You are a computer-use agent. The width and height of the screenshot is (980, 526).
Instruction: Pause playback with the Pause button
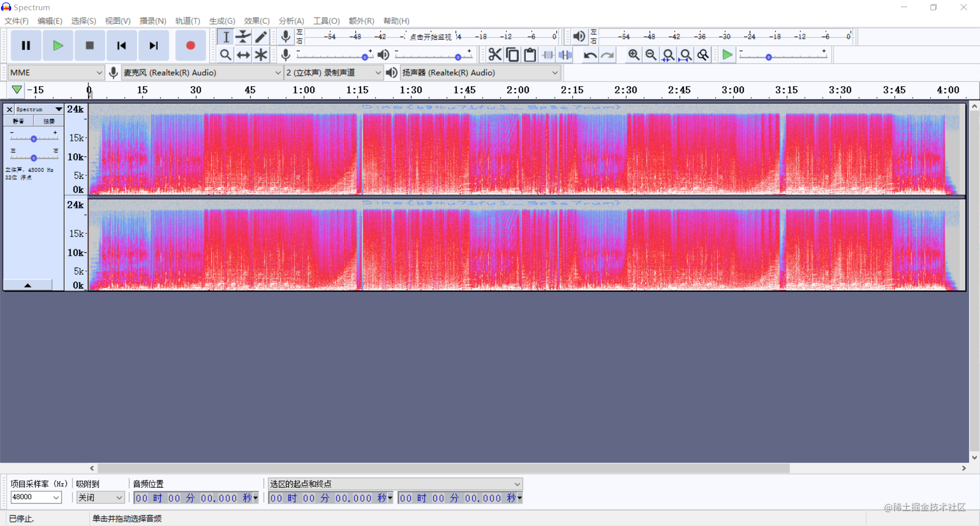coord(26,45)
